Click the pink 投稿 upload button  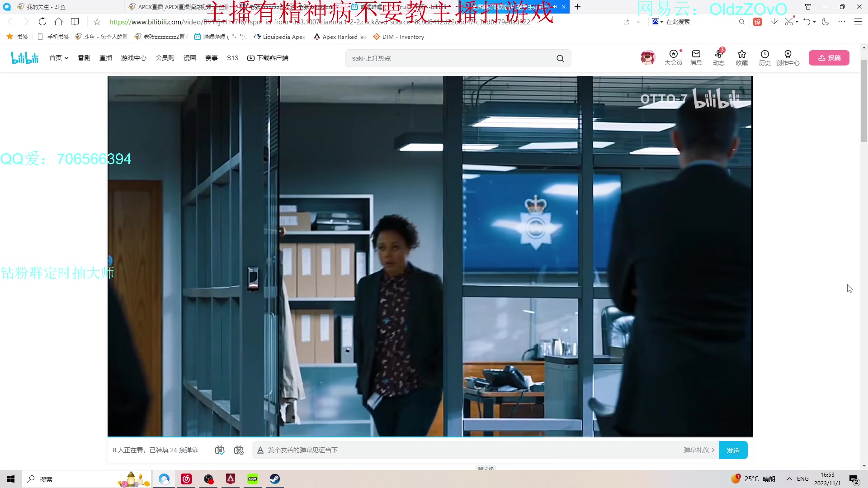tap(829, 58)
